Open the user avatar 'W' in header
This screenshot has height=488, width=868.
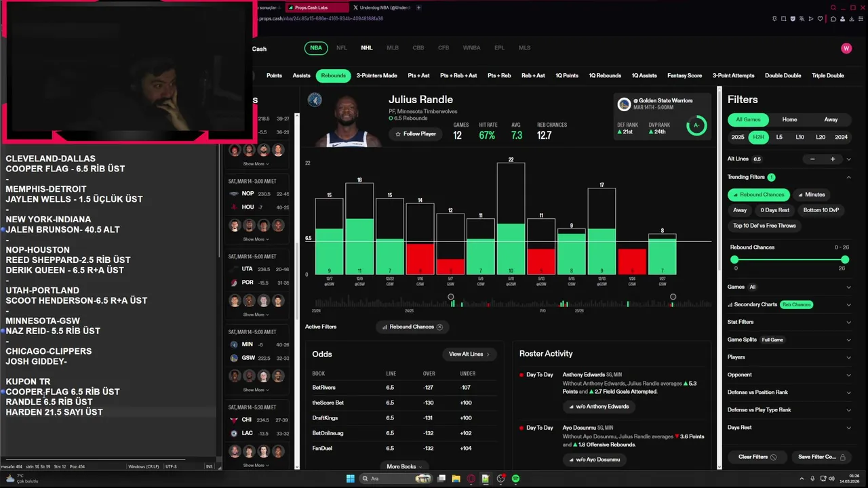[x=846, y=48]
